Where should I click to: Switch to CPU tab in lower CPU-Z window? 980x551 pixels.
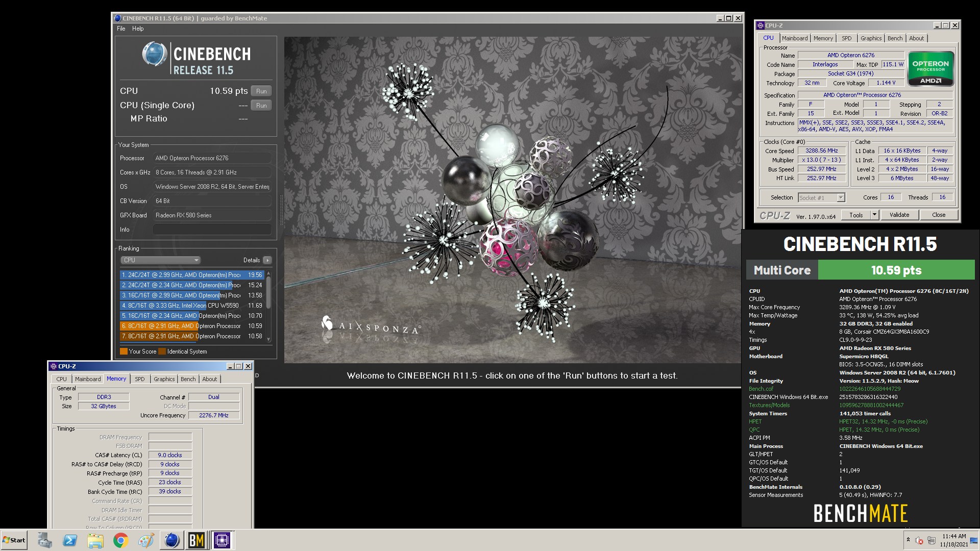point(62,379)
